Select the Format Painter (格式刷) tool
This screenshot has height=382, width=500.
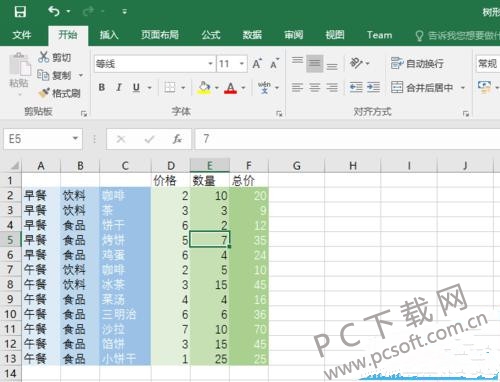tap(59, 93)
